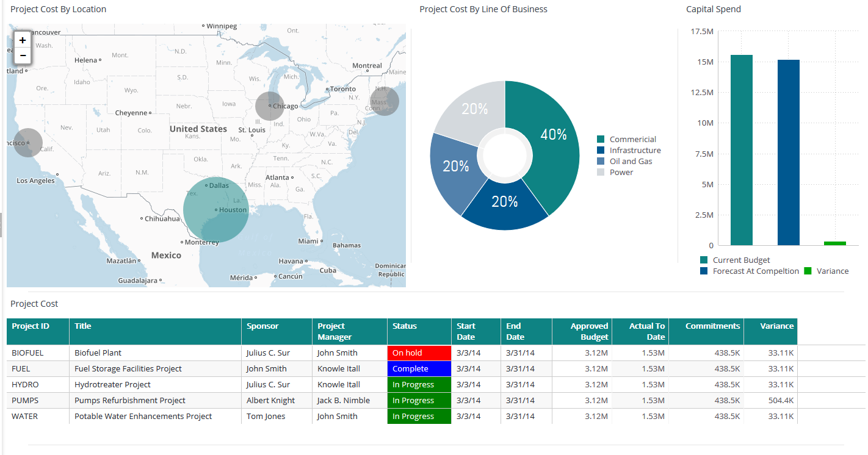Click the map zoom out minus icon
This screenshot has height=455, width=868.
(22, 55)
